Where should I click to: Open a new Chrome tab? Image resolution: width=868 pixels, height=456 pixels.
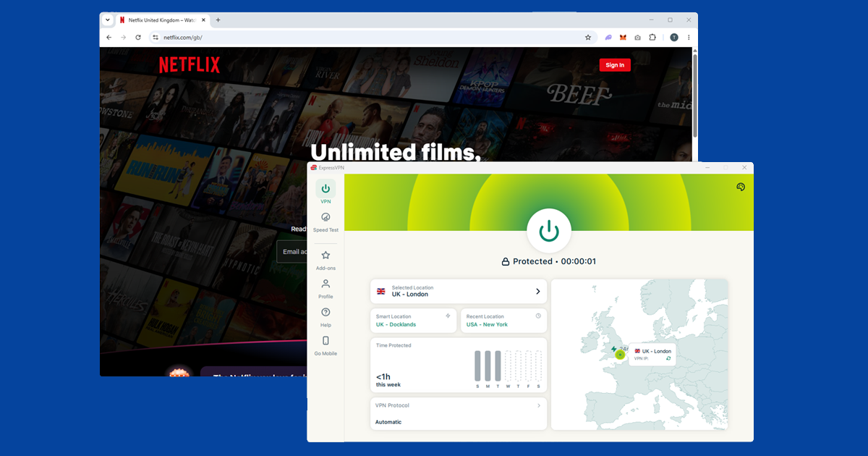218,20
